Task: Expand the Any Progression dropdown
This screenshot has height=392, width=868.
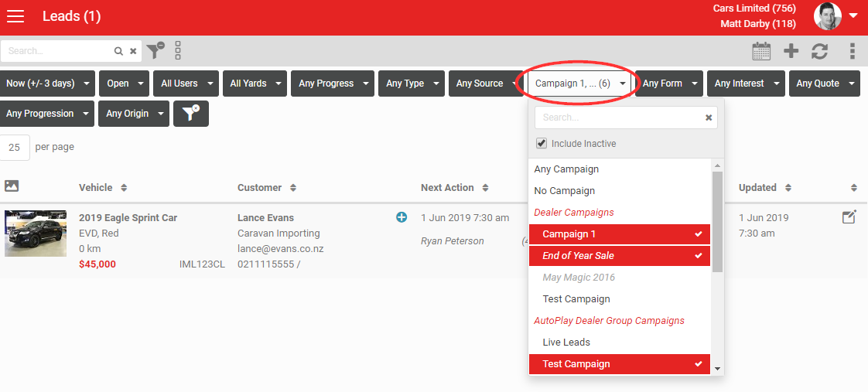Action: (47, 114)
